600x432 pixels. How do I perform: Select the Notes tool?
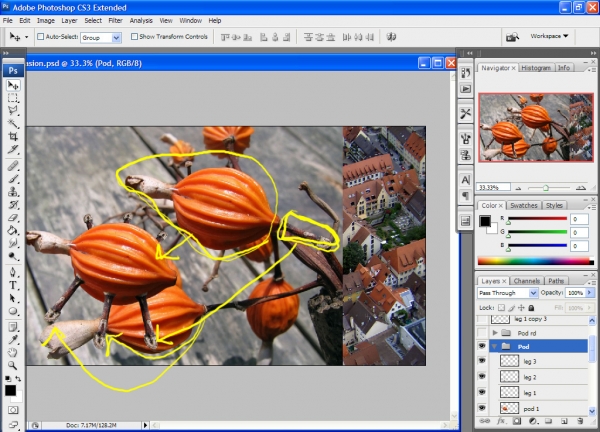click(13, 327)
